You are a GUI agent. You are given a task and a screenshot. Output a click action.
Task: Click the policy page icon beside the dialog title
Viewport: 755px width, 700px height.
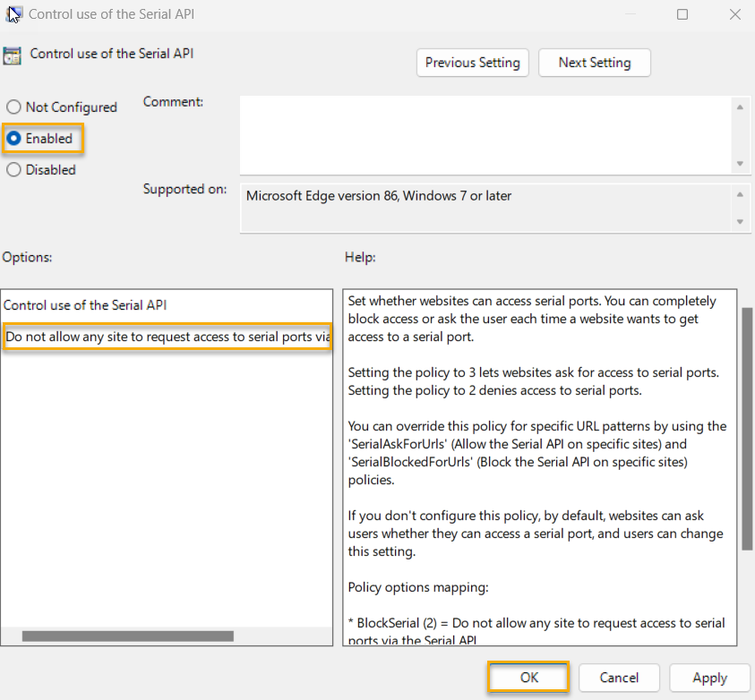[x=13, y=54]
